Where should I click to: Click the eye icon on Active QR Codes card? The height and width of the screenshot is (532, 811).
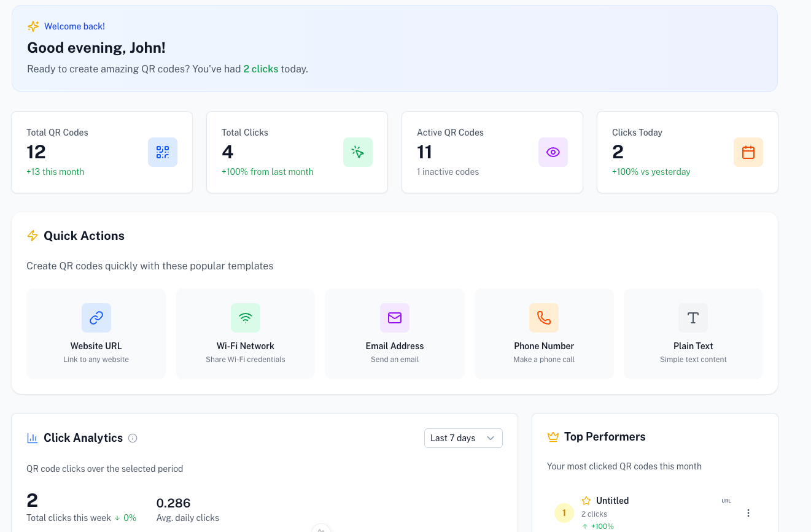click(553, 152)
